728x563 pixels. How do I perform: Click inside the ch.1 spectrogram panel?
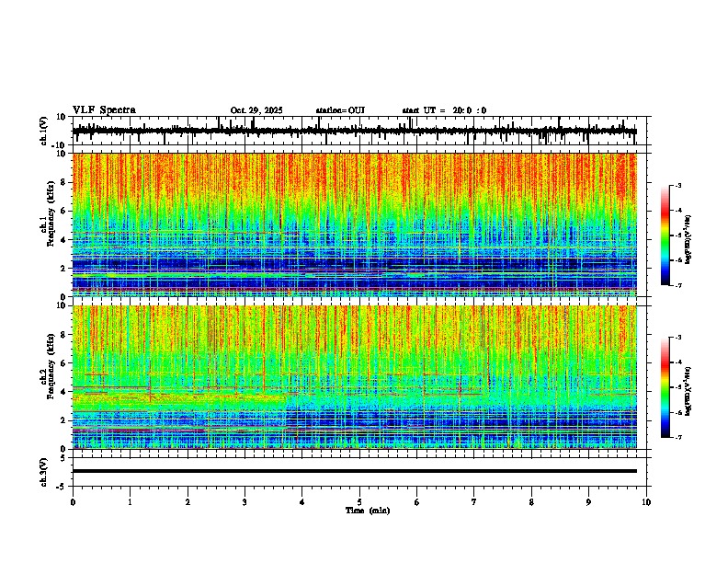coord(354,224)
